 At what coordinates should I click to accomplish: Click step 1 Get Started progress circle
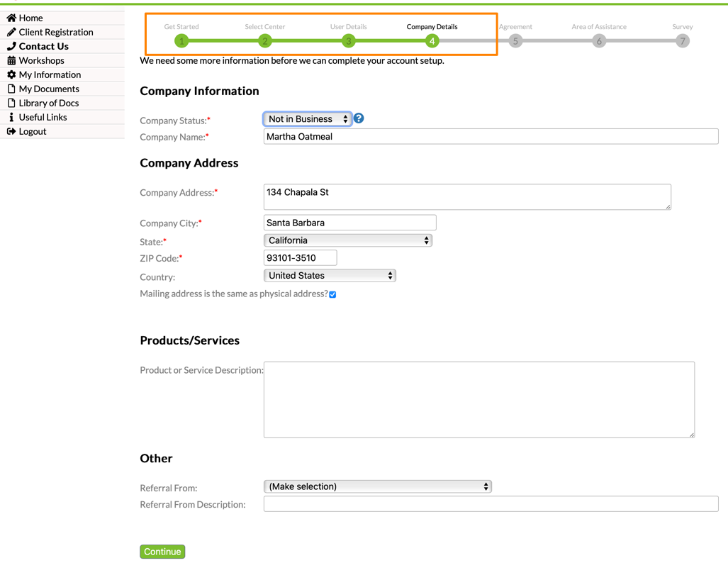pos(181,41)
